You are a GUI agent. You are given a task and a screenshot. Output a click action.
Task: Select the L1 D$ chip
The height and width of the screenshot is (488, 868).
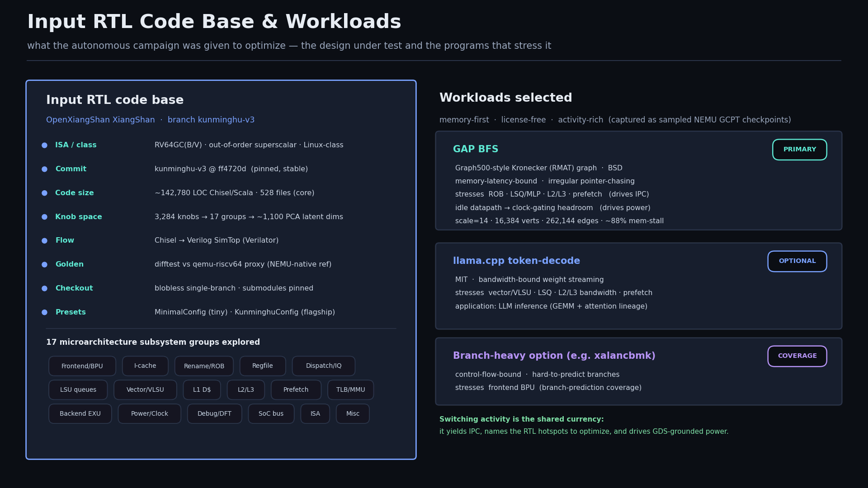click(x=202, y=390)
